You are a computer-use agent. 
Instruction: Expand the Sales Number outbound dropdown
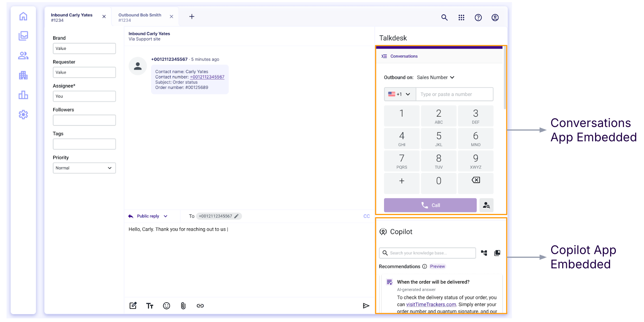[436, 77]
